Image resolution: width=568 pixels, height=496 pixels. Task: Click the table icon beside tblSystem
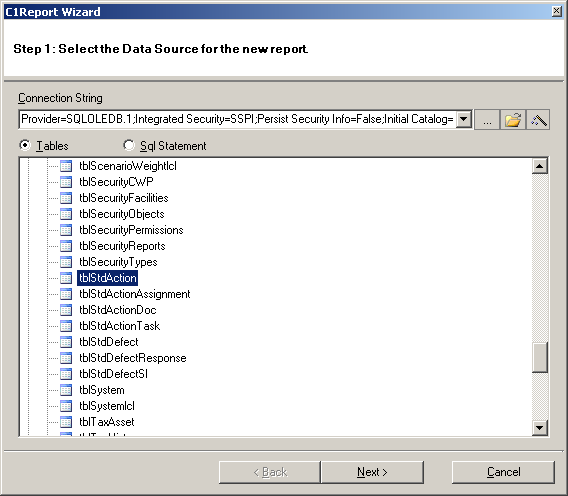[x=66, y=390]
